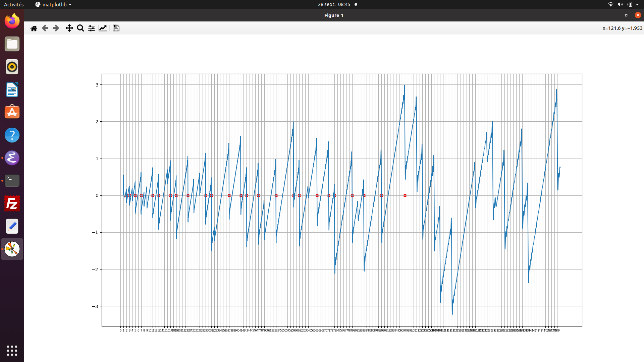Open Emacs from the dock
This screenshot has height=362, width=644.
pos(12,158)
